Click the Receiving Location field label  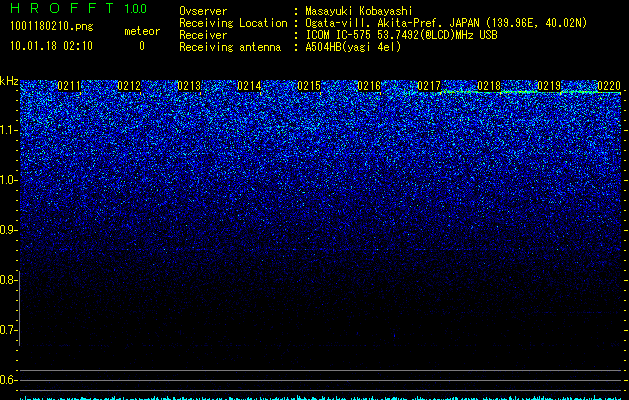pyautogui.click(x=233, y=23)
